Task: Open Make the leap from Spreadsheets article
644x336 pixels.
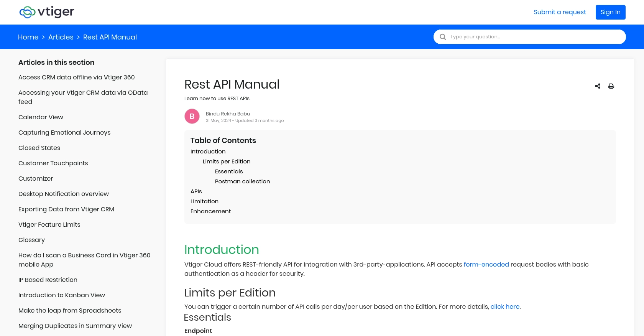Action: pos(70,310)
